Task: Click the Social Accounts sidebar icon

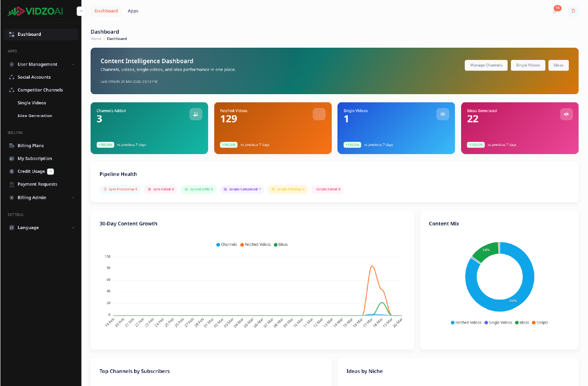Action: (12, 77)
